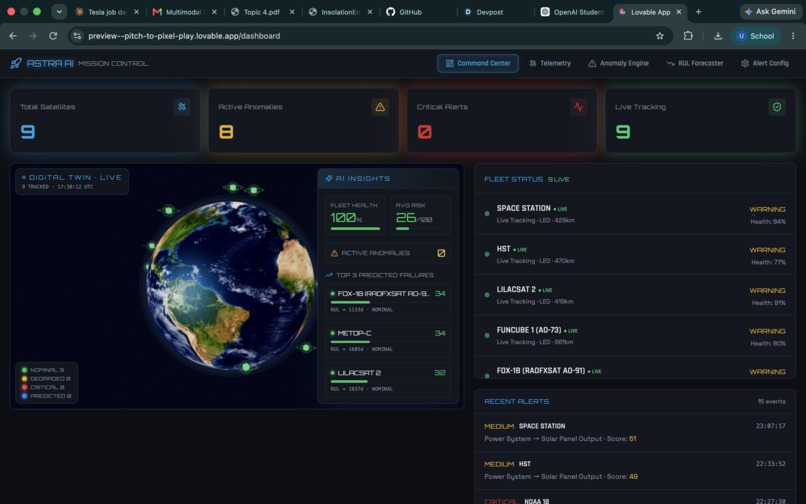Click the Ask Gemini button
The image size is (806, 504).
click(770, 11)
